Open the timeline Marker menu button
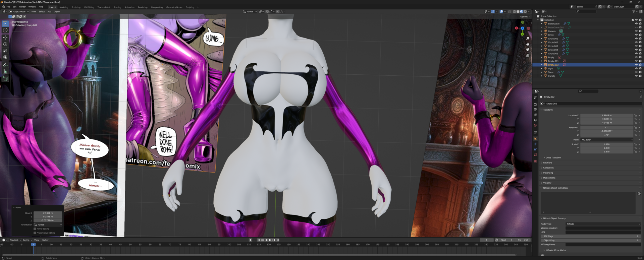This screenshot has height=260, width=644. [x=45, y=240]
